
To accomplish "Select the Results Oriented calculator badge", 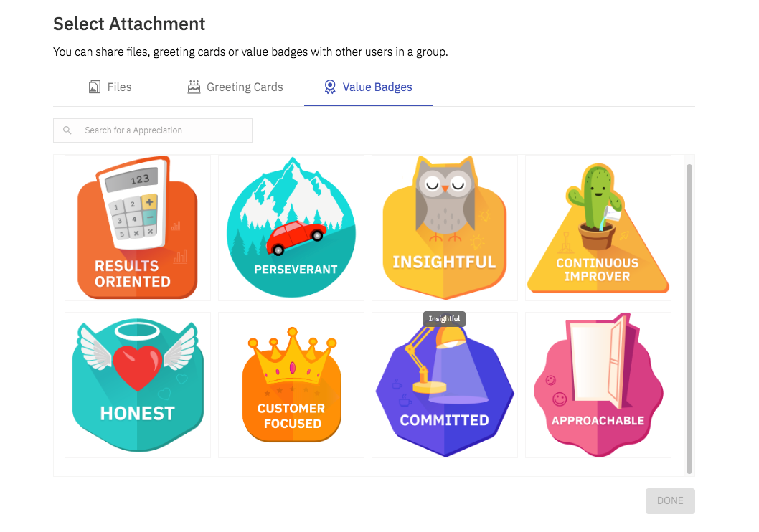I will [138, 228].
